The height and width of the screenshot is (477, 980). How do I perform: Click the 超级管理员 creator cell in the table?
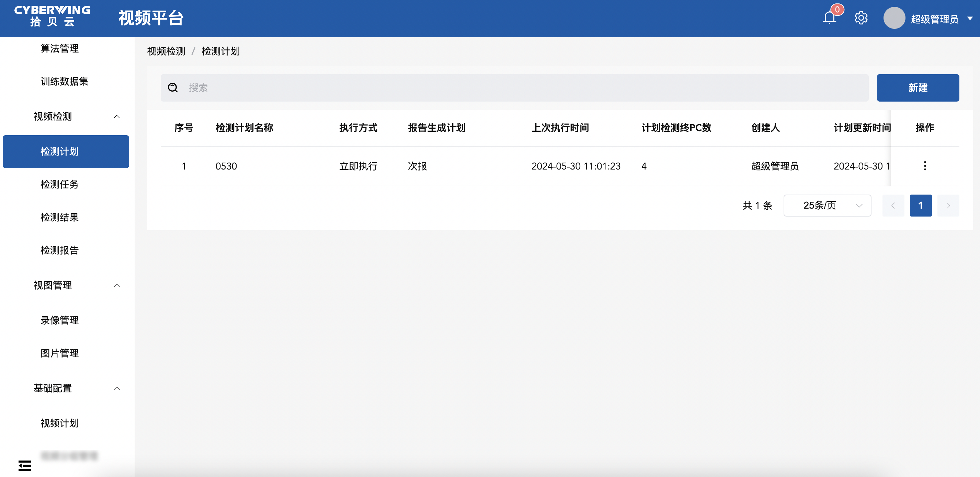click(775, 166)
